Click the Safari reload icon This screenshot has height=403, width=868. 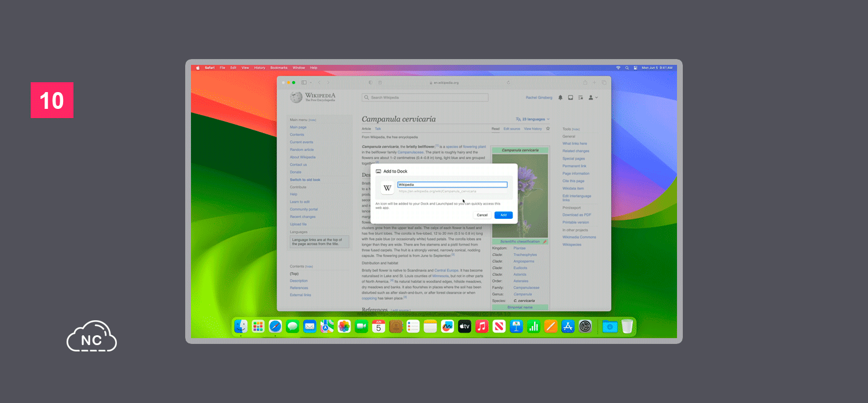click(x=509, y=83)
